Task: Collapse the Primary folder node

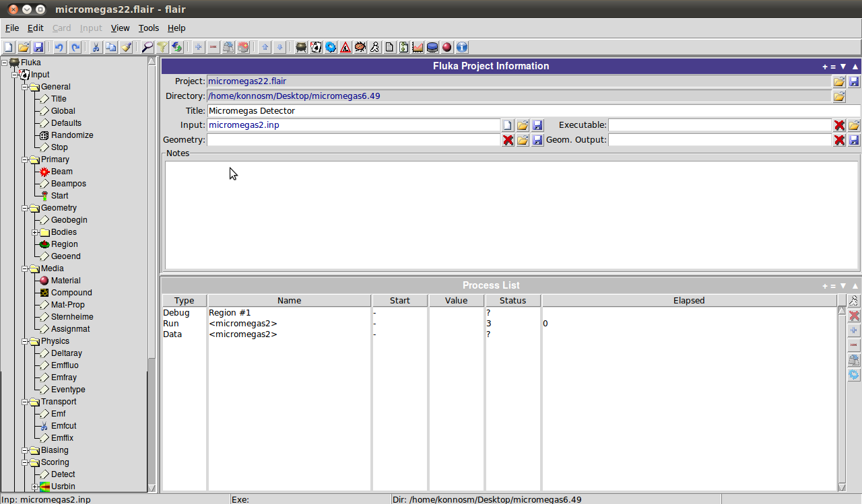Action: click(25, 159)
